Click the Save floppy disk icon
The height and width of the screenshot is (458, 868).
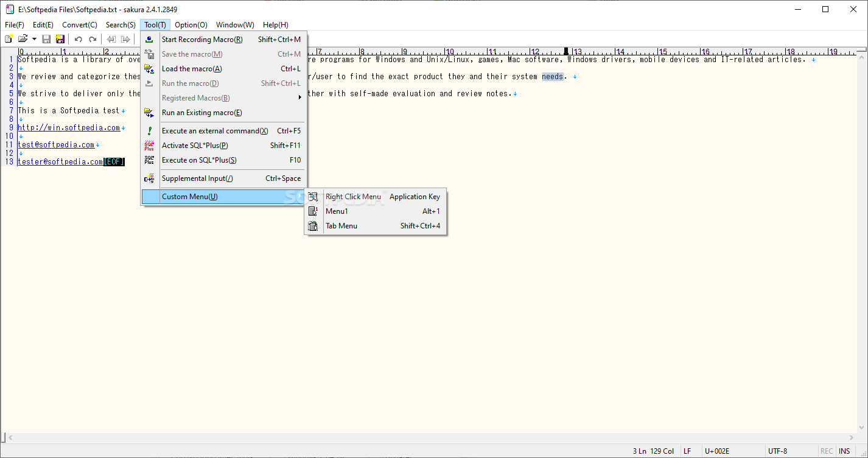[x=46, y=39]
